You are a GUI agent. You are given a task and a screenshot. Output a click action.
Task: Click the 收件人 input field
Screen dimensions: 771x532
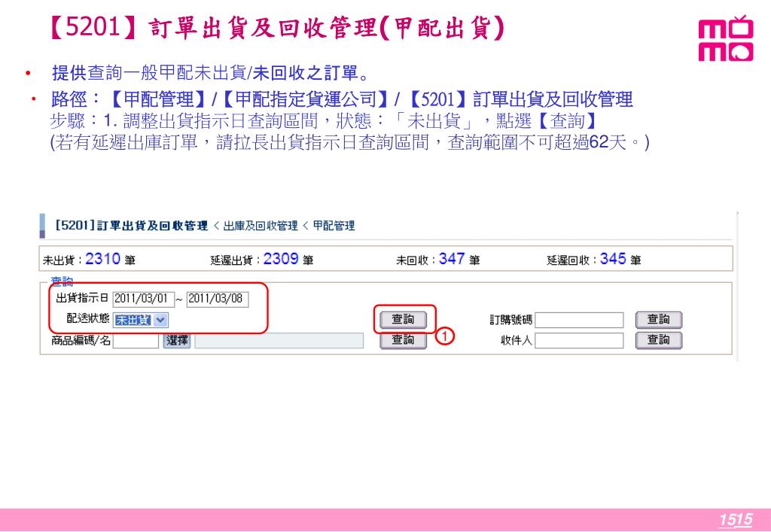(x=579, y=340)
